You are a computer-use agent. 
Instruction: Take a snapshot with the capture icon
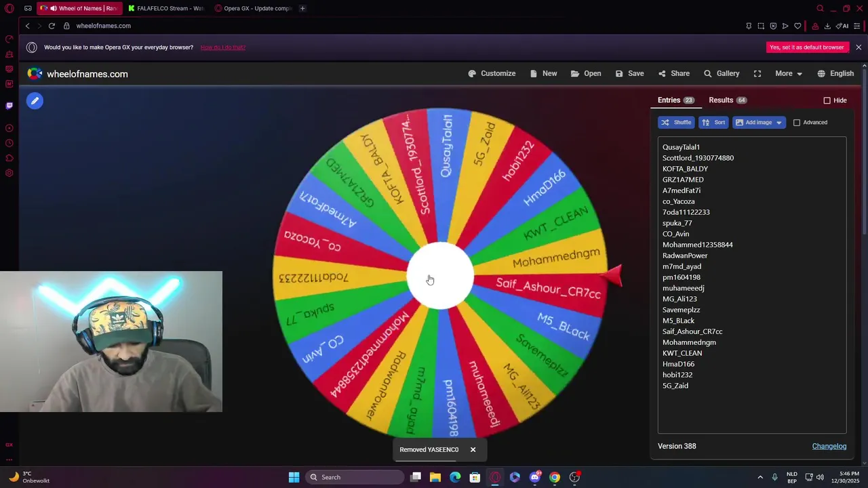(x=761, y=26)
